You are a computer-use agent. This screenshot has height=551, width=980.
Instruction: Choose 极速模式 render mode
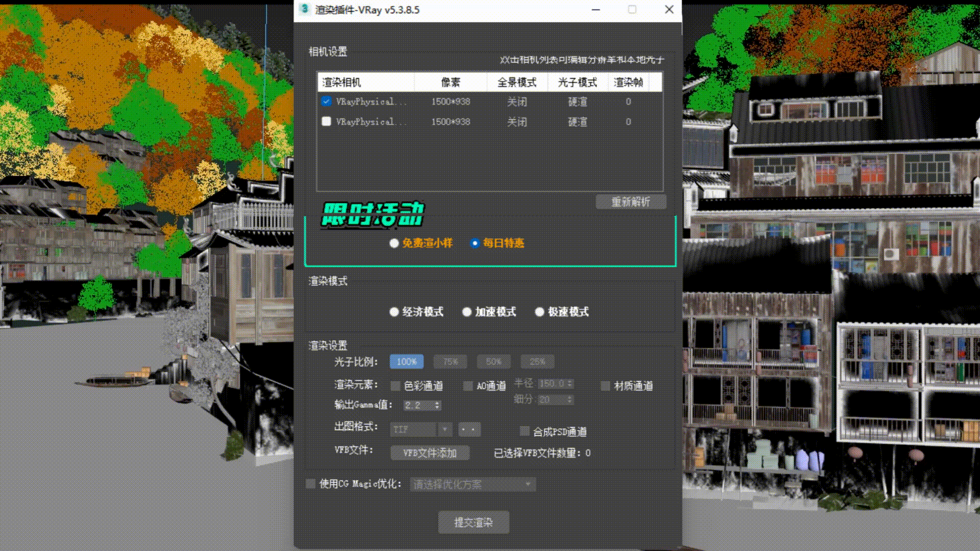540,312
